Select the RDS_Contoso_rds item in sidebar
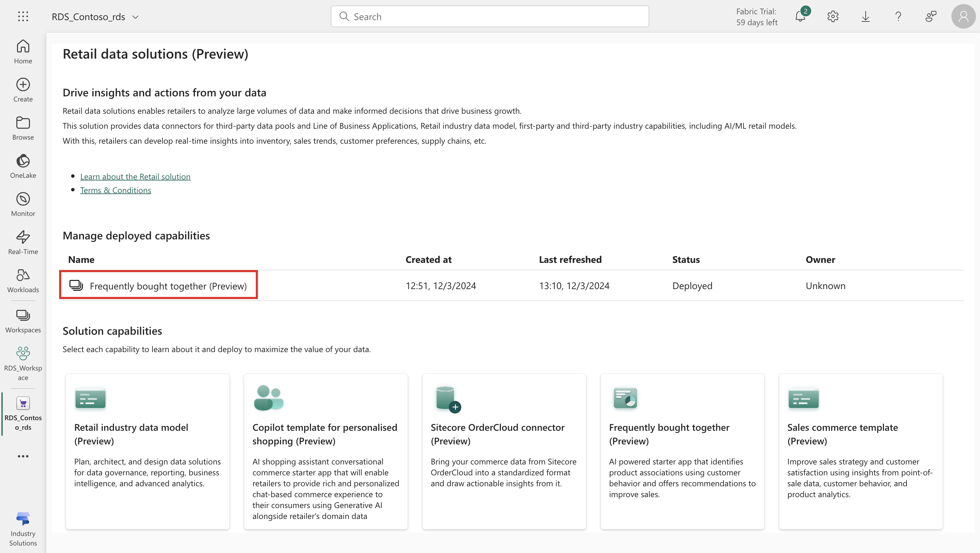Image resolution: width=980 pixels, height=553 pixels. 23,414
